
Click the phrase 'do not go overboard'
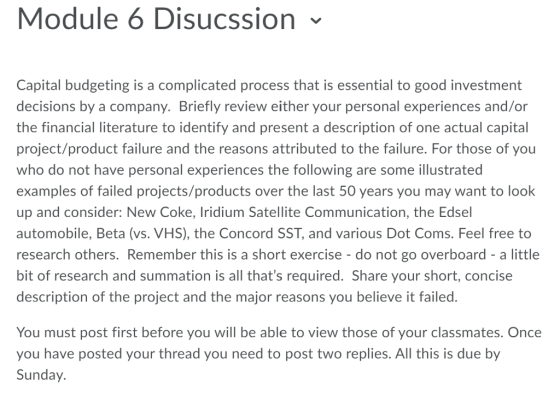[x=420, y=254]
